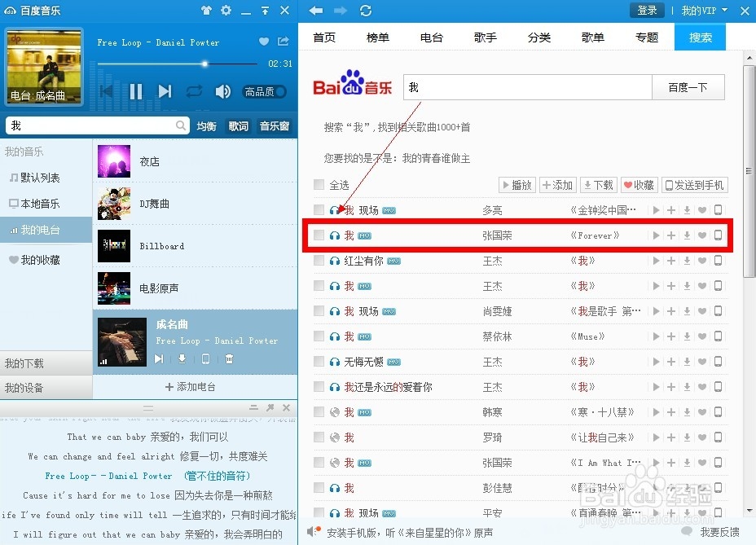Click the main Baidu search input field
756x545 pixels.
pos(527,87)
